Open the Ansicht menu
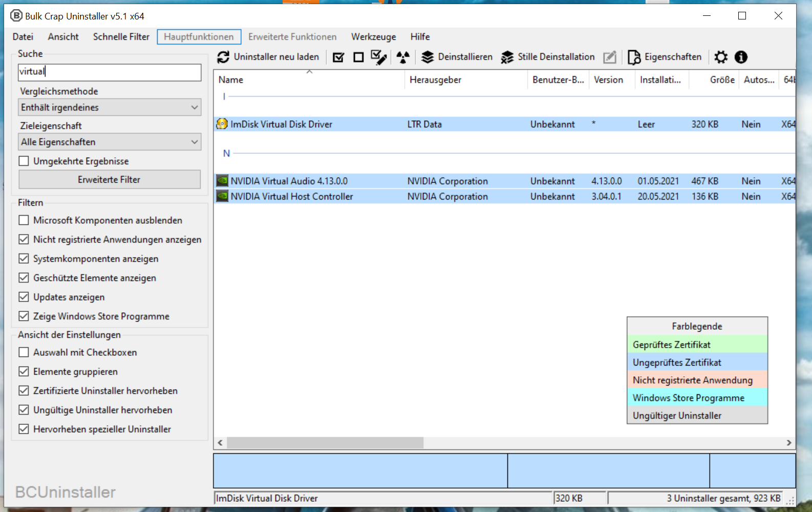 [x=63, y=37]
